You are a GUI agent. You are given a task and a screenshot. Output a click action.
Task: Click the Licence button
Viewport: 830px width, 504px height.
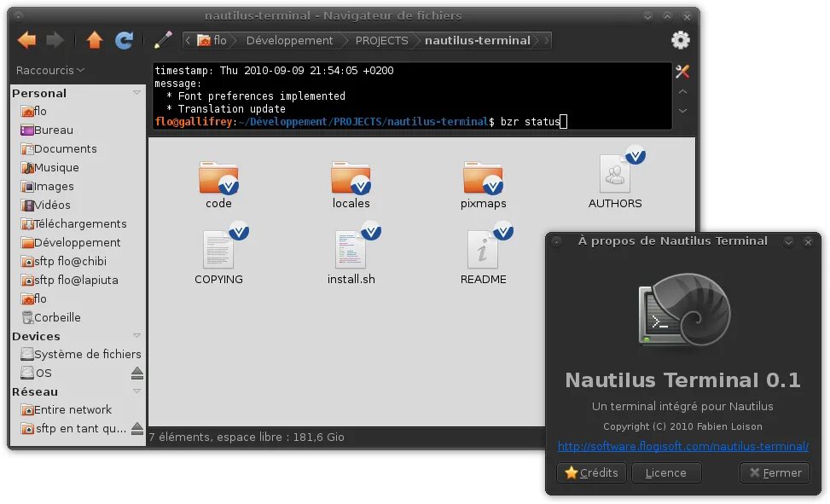(x=666, y=472)
